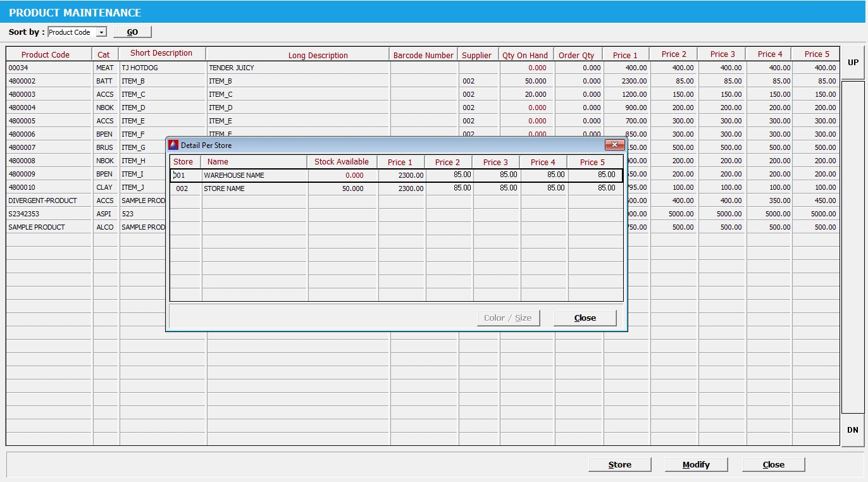Select the DIVERGENT-PRODUCT row

423,201
